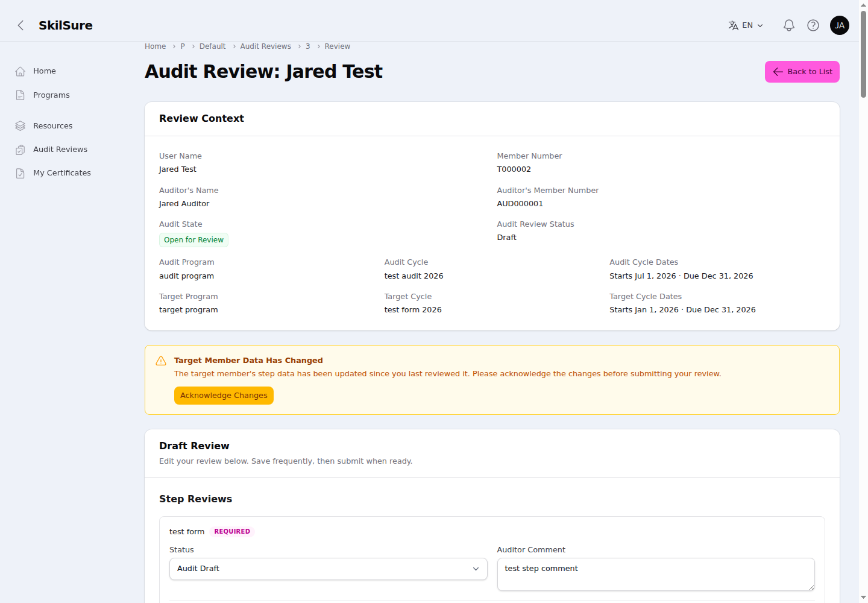Open the Audit Draft status dropdown

pyautogui.click(x=328, y=569)
